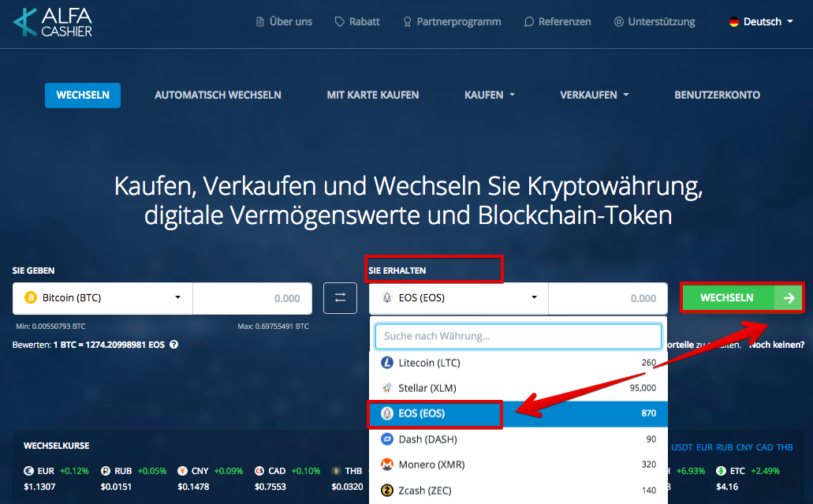Expand the Kaufen menu
This screenshot has width=813, height=504.
(490, 95)
